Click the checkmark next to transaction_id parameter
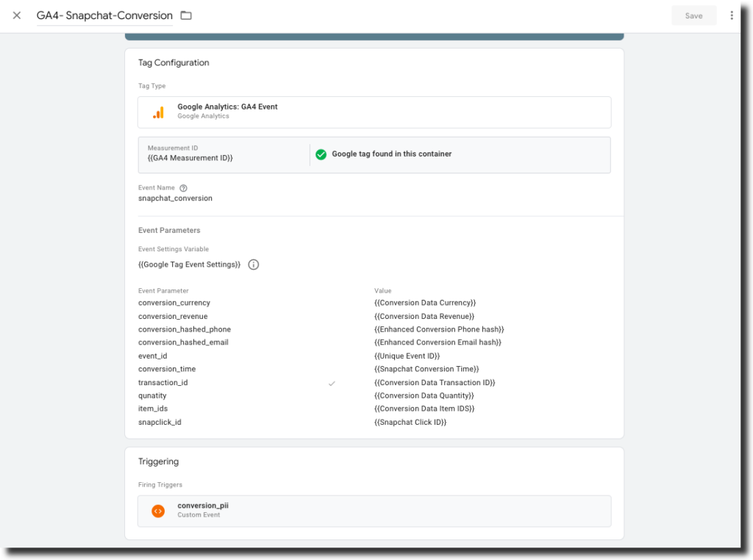Image resolution: width=753 pixels, height=560 pixels. [332, 382]
